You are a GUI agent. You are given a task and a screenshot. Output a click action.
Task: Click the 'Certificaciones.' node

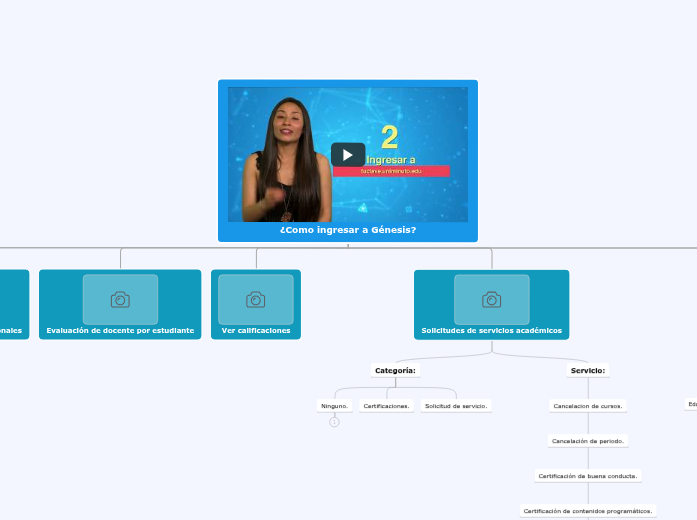(387, 406)
